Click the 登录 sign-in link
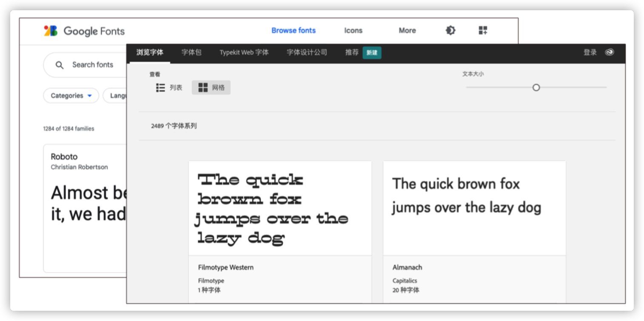This screenshot has height=321, width=644. coord(590,52)
